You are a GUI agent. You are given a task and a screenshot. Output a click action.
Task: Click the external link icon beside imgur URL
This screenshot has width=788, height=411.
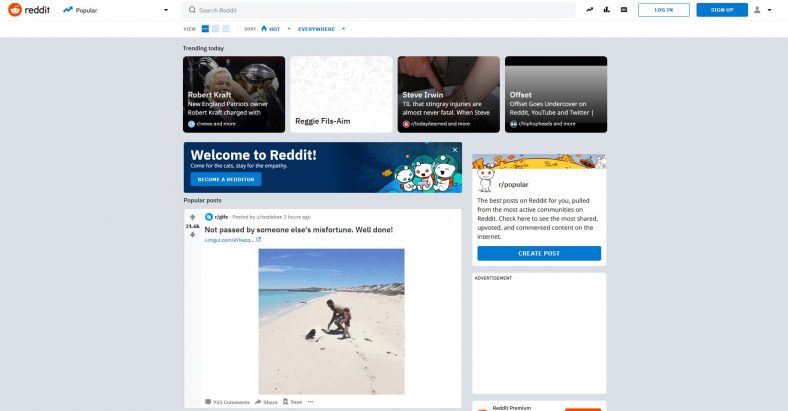click(x=259, y=240)
